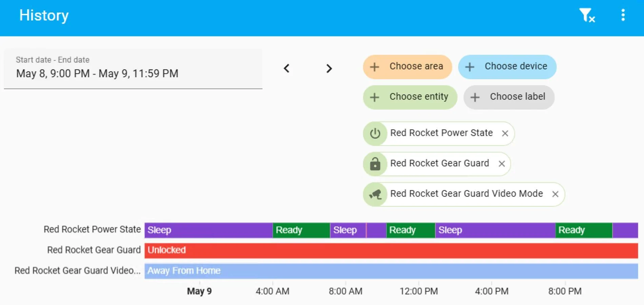Open the three-dot overflow menu

[623, 15]
